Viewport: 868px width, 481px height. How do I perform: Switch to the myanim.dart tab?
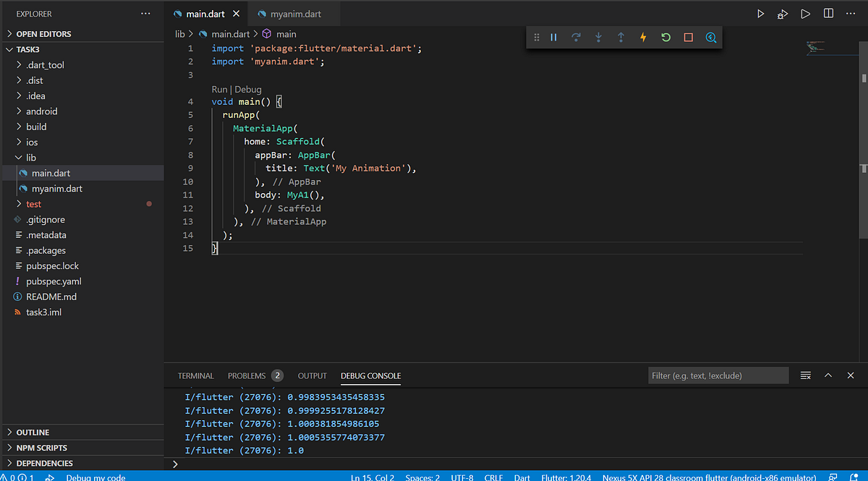pos(297,14)
